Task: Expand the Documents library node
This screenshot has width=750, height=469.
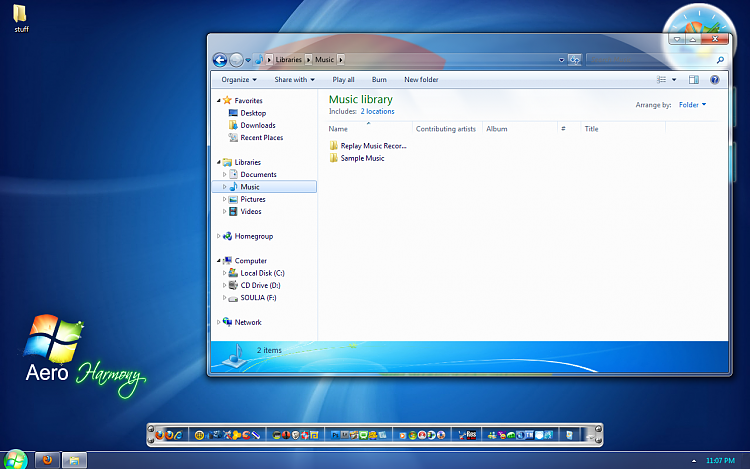Action: 224,175
